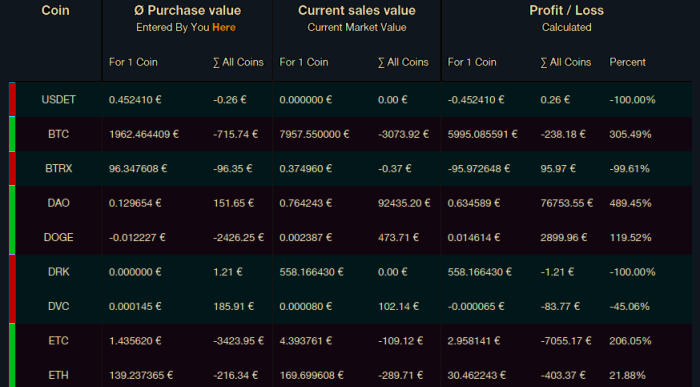The image size is (700, 387).
Task: Click the ETH coin label
Action: point(58,375)
